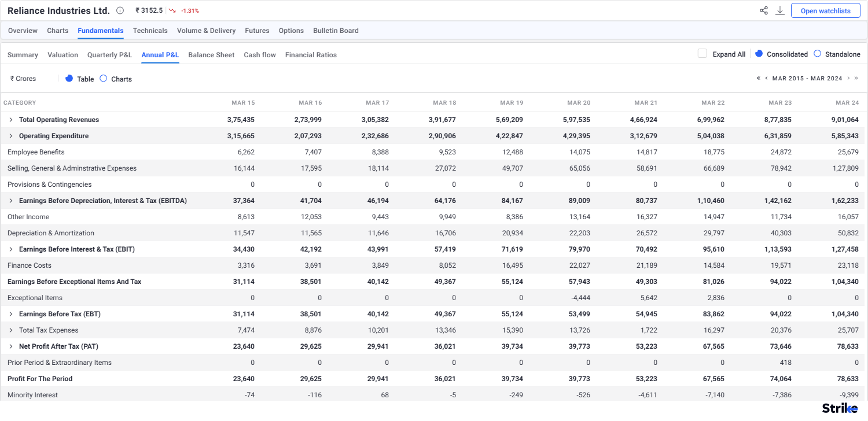Viewport: 868px width, 421px height.
Task: Click the MAR 24 column header
Action: coord(847,103)
